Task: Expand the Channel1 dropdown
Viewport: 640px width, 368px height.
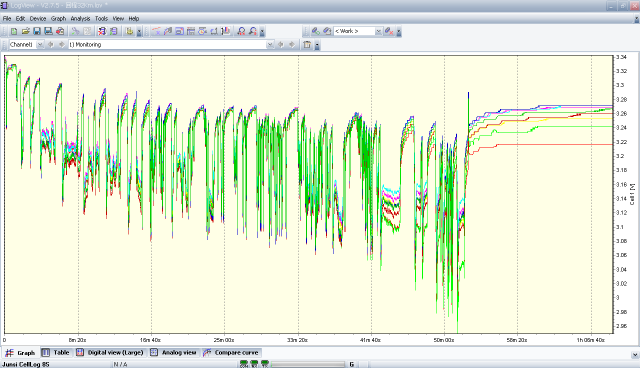Action: (40, 44)
